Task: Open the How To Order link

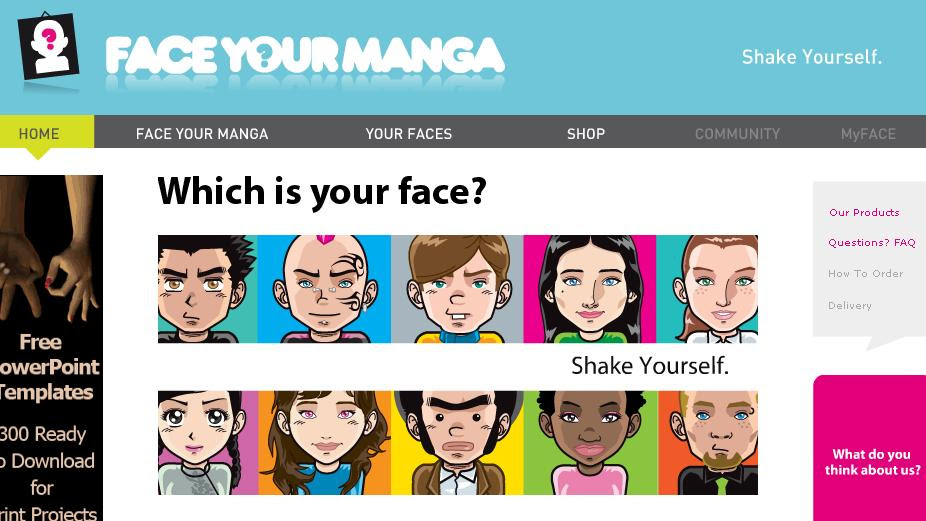Action: [x=866, y=273]
